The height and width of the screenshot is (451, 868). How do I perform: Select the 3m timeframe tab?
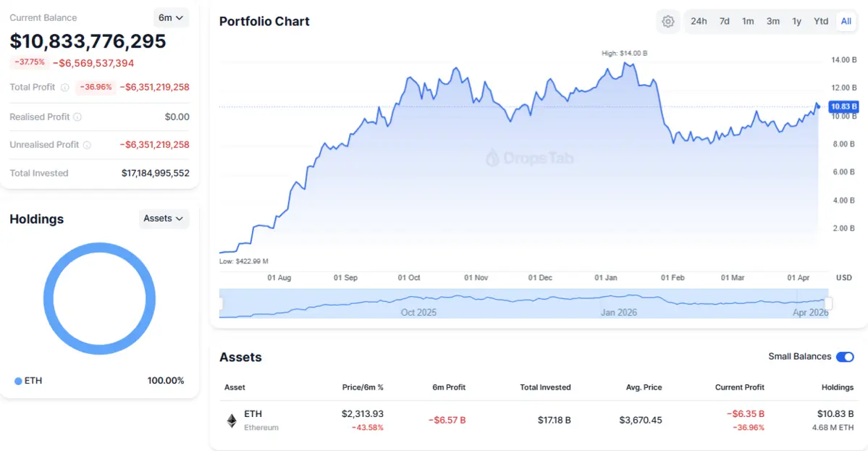point(772,21)
